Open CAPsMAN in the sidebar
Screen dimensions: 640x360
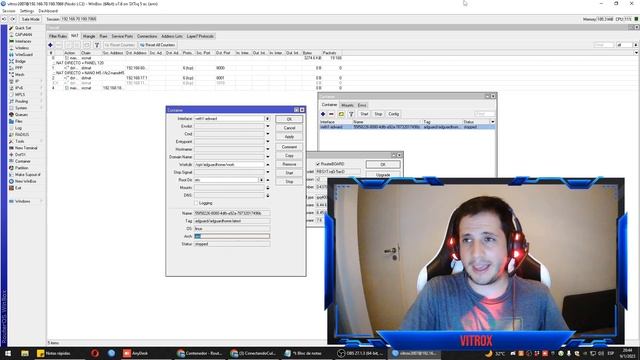click(x=23, y=35)
